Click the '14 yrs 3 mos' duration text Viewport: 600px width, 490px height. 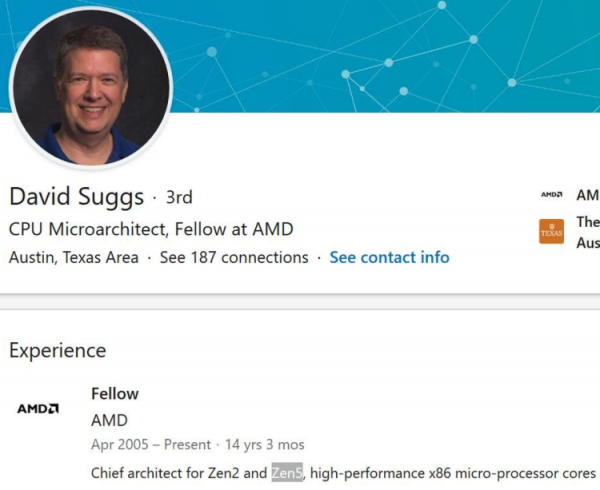pos(262,444)
